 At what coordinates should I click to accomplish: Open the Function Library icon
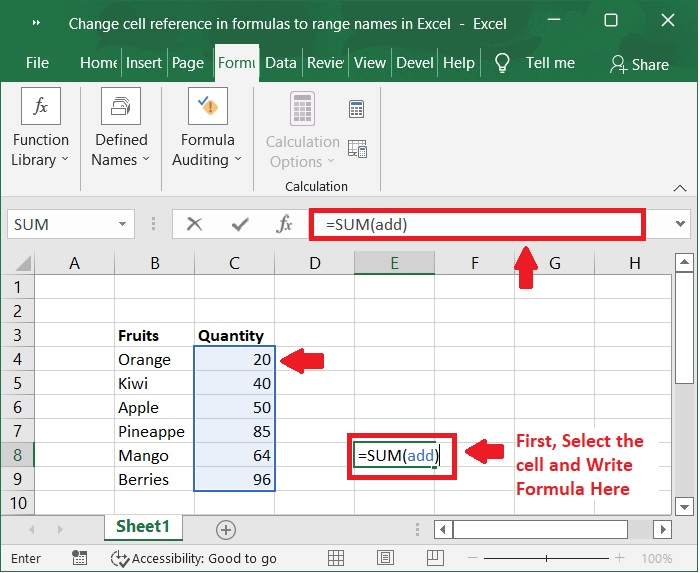coord(41,107)
